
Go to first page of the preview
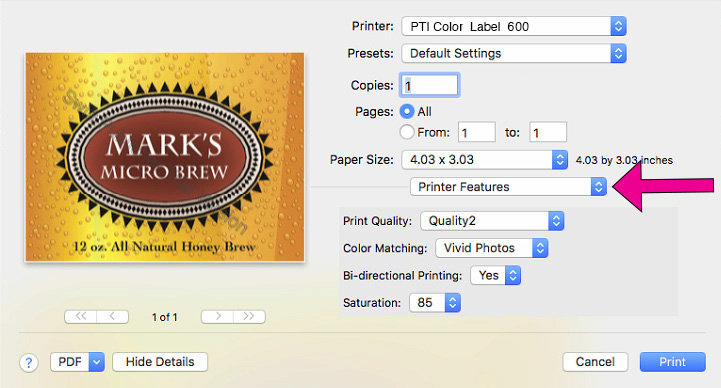[80, 316]
